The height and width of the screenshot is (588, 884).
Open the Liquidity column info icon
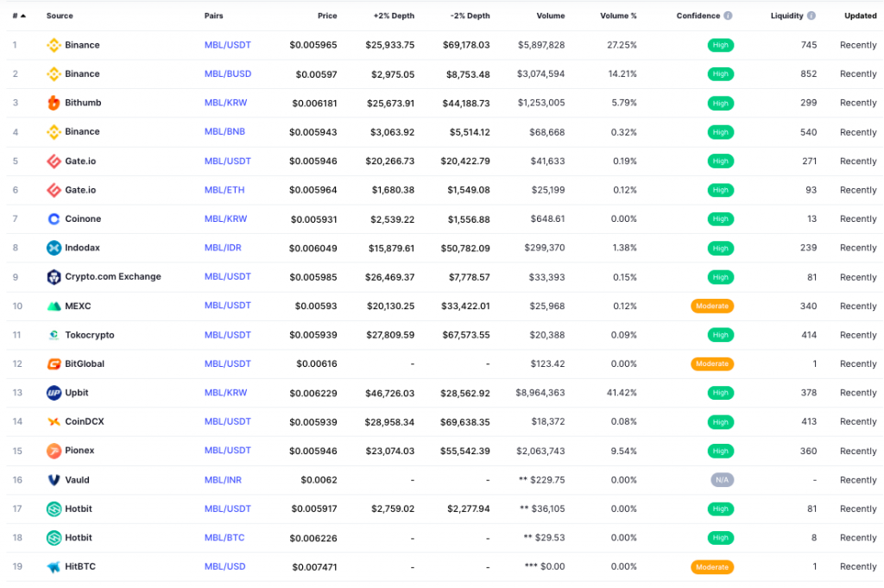(811, 16)
